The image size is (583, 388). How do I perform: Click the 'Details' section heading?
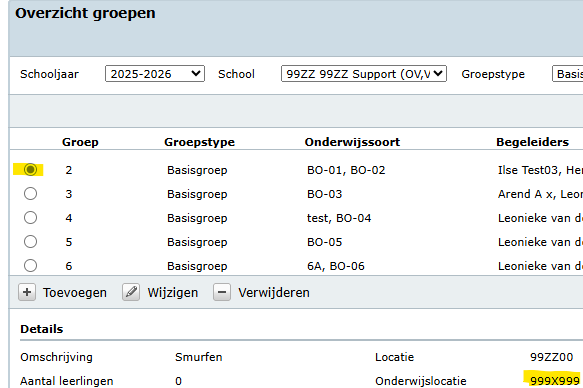coord(42,329)
